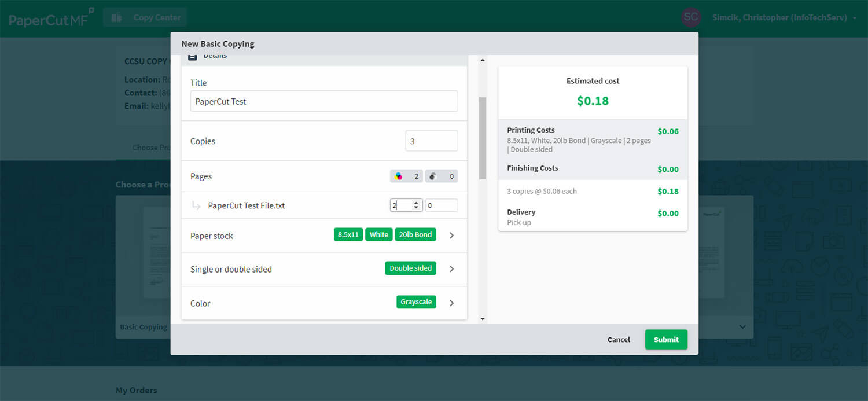Click the grayscale pages field showing 0

pos(442,205)
